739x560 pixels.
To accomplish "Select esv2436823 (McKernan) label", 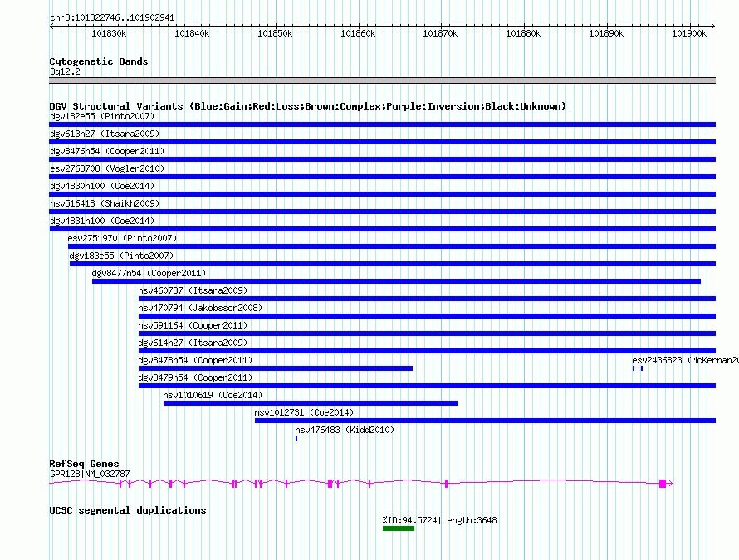I will pyautogui.click(x=685, y=360).
